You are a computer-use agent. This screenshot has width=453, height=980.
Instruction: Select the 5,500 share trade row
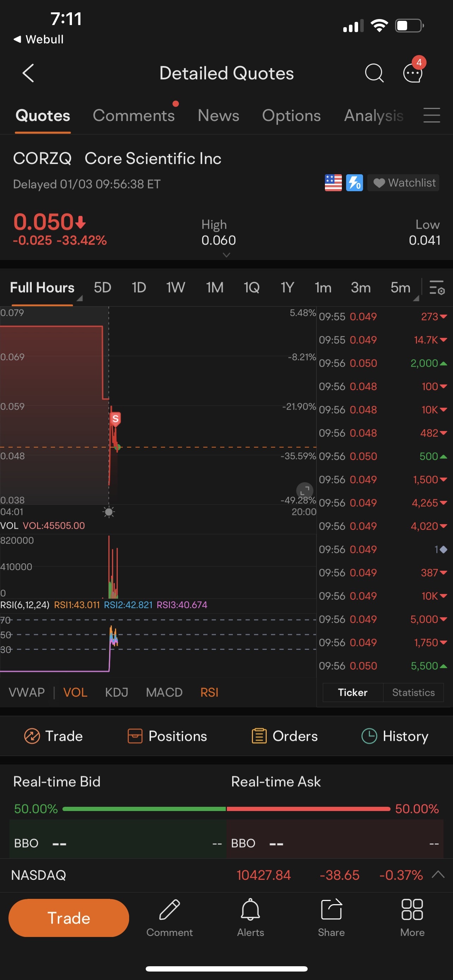(x=383, y=666)
